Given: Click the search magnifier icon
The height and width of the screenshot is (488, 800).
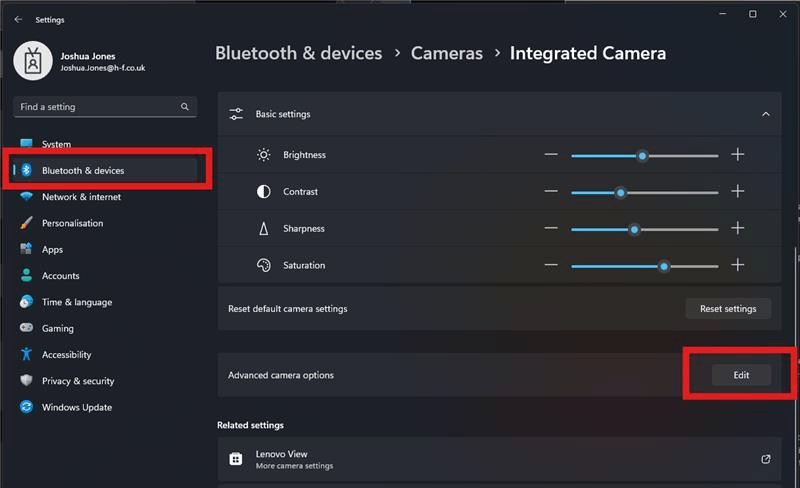Looking at the screenshot, I should (x=185, y=107).
